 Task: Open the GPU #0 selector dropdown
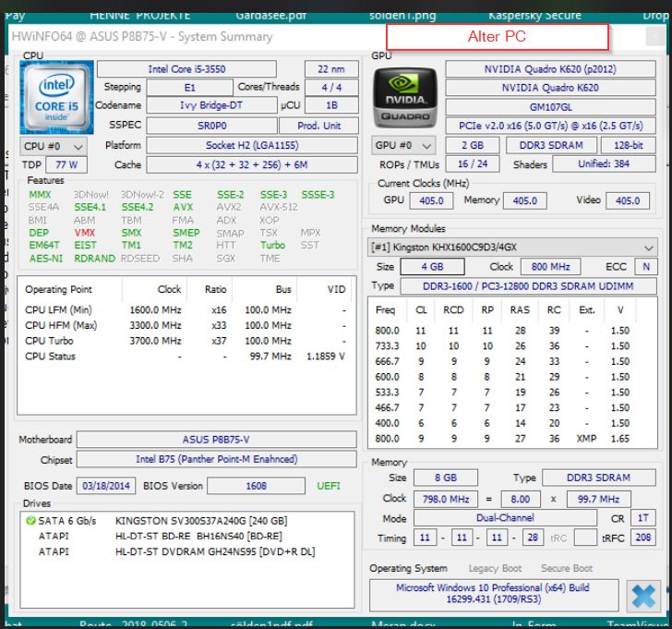pyautogui.click(x=403, y=145)
